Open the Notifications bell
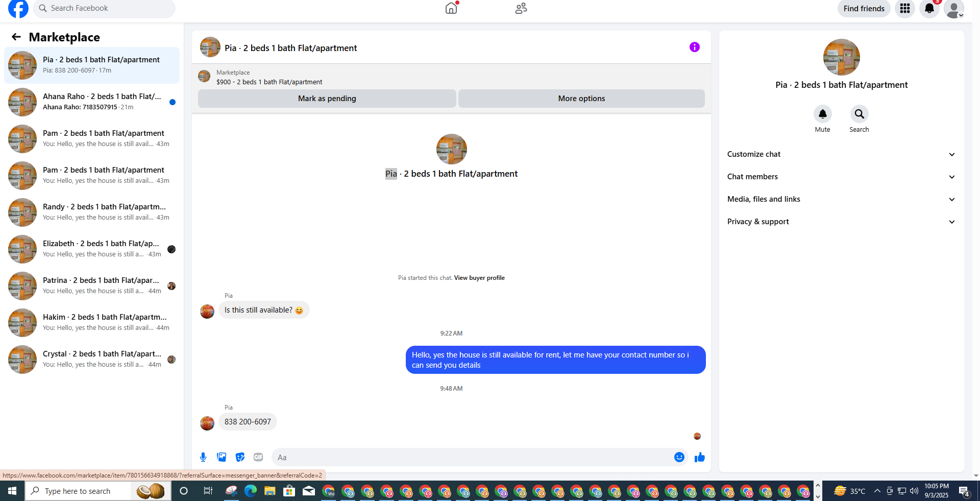The width and height of the screenshot is (980, 501). click(x=929, y=8)
